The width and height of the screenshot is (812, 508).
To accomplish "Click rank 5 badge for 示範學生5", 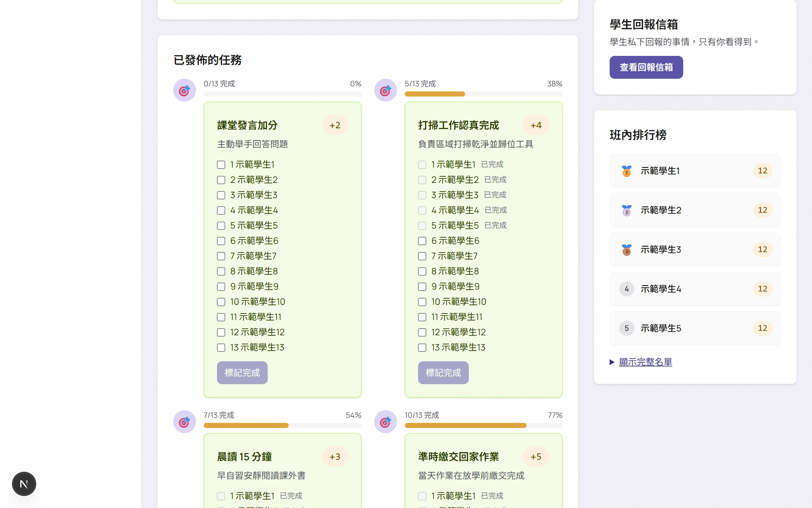I will (x=626, y=328).
